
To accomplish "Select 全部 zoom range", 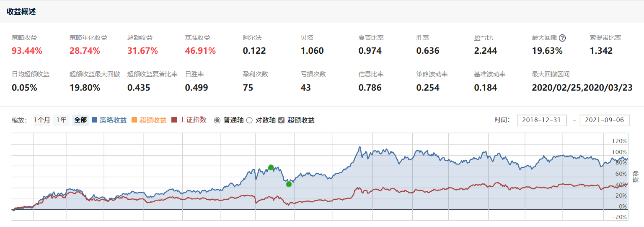I will point(80,120).
